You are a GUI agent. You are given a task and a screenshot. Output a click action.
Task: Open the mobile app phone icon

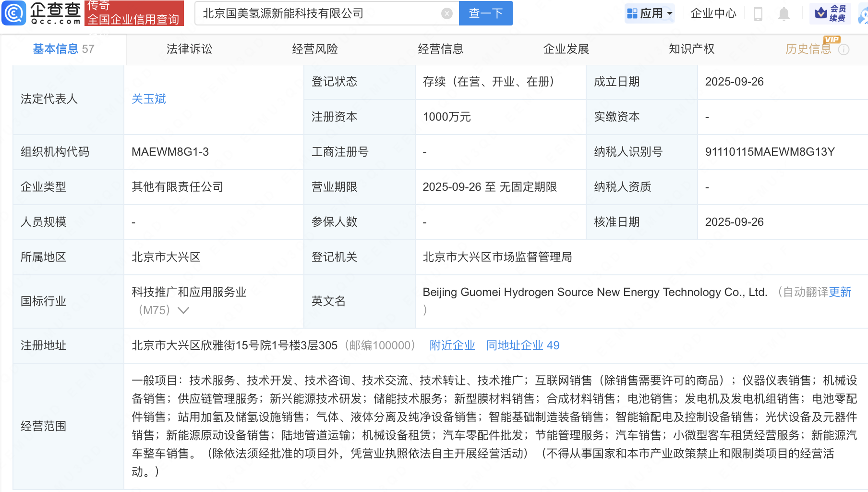(x=758, y=13)
